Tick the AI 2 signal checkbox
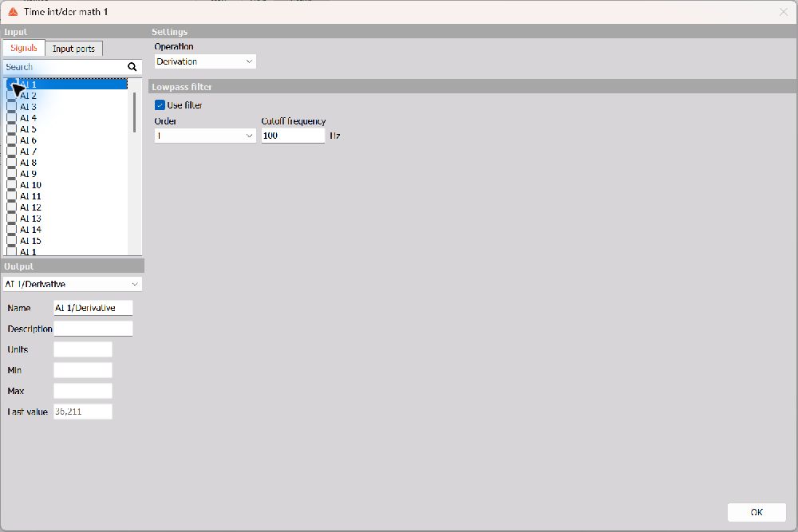Viewport: 798px width, 532px height. 11,96
